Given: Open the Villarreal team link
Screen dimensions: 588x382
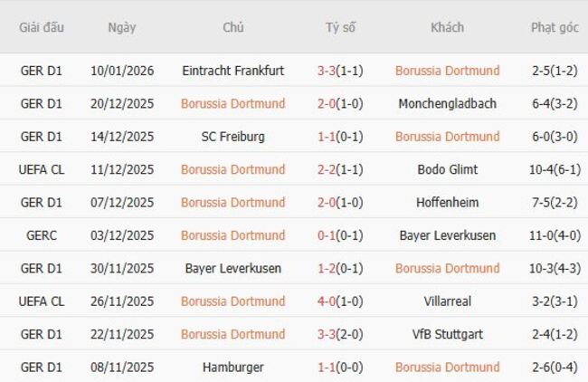Looking at the screenshot, I should point(447,301).
